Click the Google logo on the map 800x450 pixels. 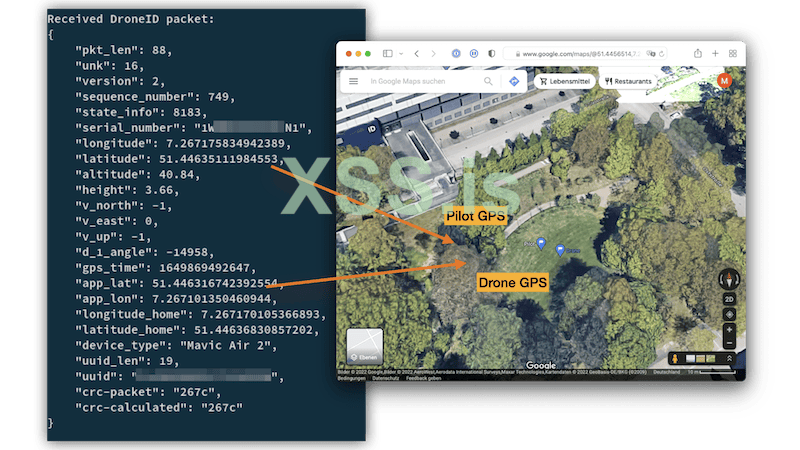541,365
